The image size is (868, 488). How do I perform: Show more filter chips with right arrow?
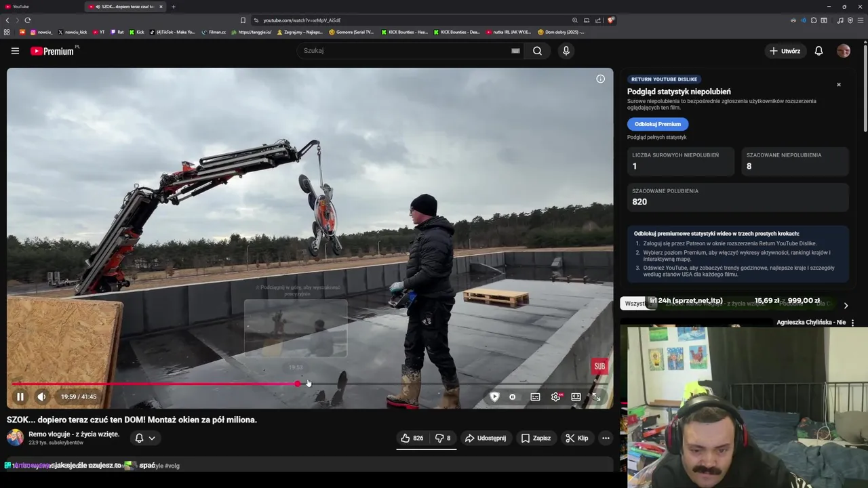[846, 306]
